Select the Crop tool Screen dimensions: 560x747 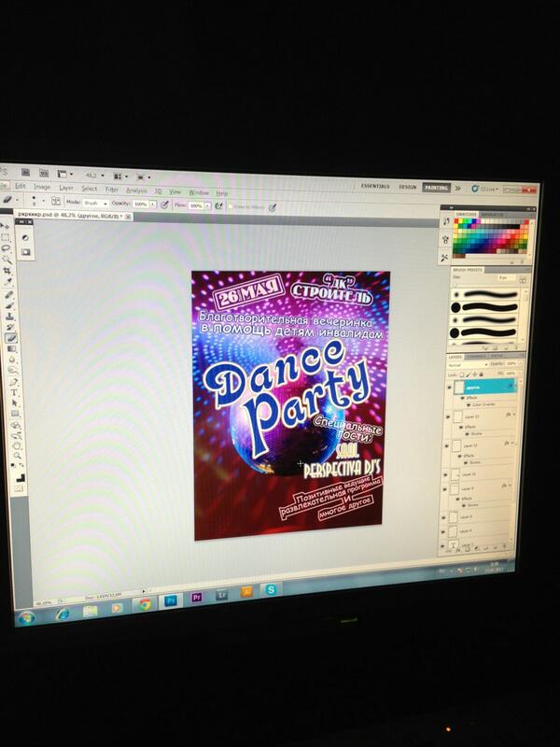pyautogui.click(x=7, y=271)
